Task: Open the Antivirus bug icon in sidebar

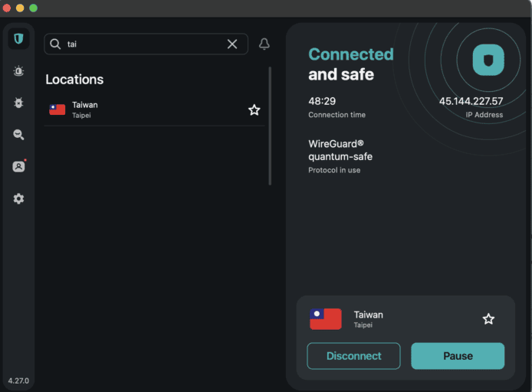Action: (x=18, y=103)
